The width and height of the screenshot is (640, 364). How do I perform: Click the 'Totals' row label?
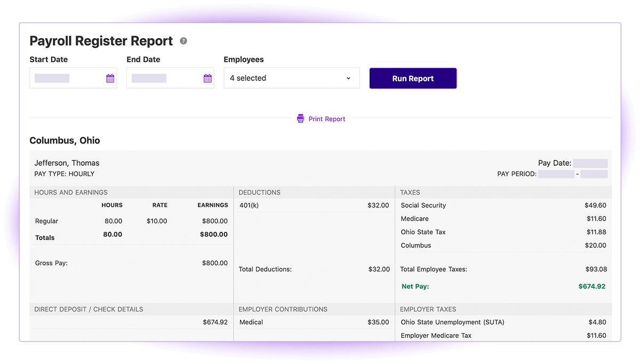pos(45,238)
